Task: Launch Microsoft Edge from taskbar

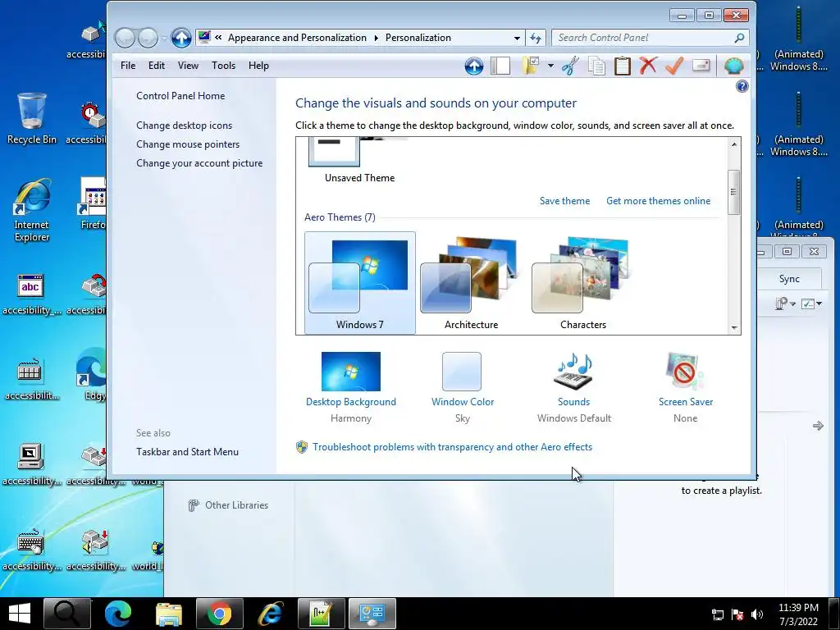Action: pos(118,614)
